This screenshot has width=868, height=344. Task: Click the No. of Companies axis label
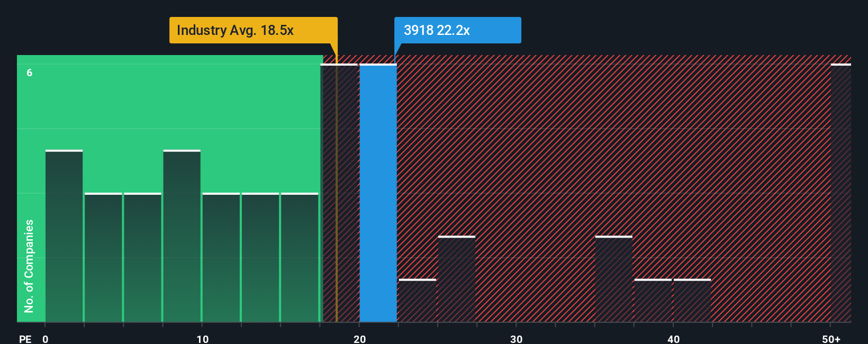(29, 266)
